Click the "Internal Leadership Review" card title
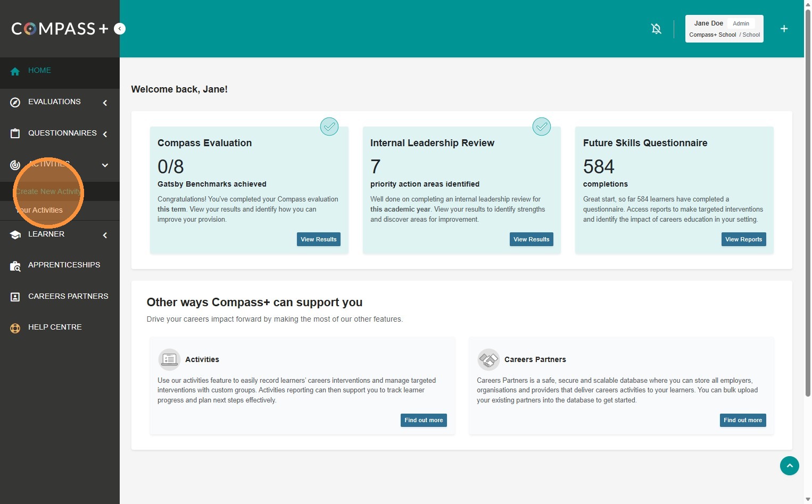Viewport: 812px width, 504px height. coord(432,143)
